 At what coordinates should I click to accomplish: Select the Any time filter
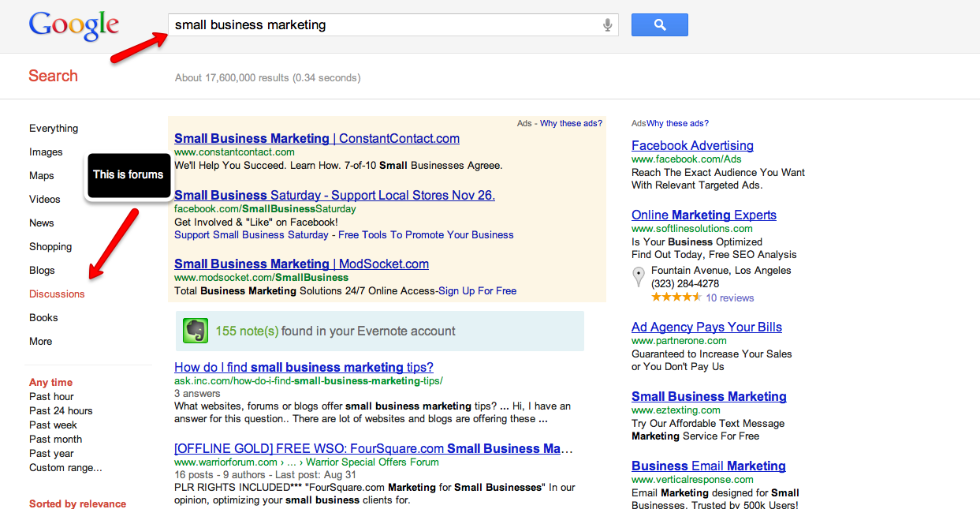pos(50,383)
